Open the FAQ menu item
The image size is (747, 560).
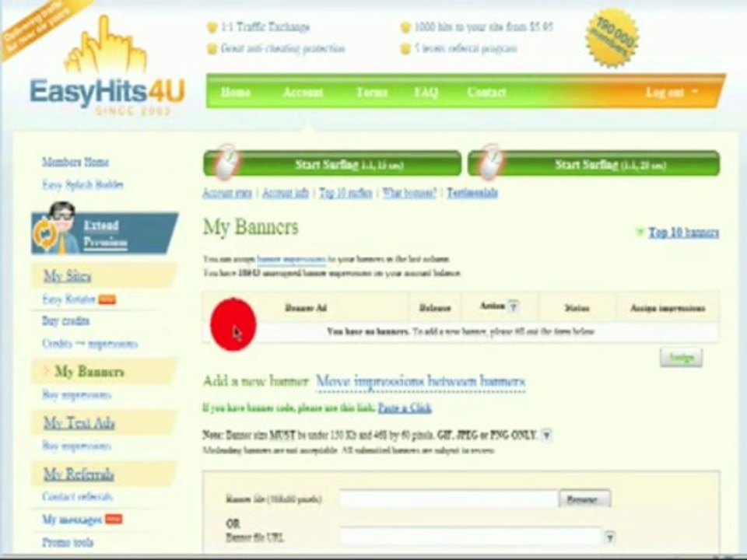[x=426, y=93]
